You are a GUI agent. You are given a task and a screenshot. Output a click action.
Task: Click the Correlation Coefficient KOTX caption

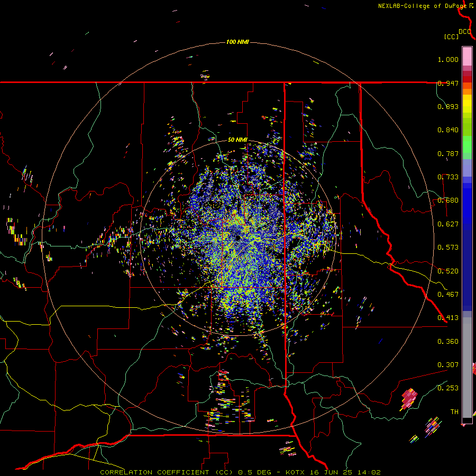[x=240, y=472]
